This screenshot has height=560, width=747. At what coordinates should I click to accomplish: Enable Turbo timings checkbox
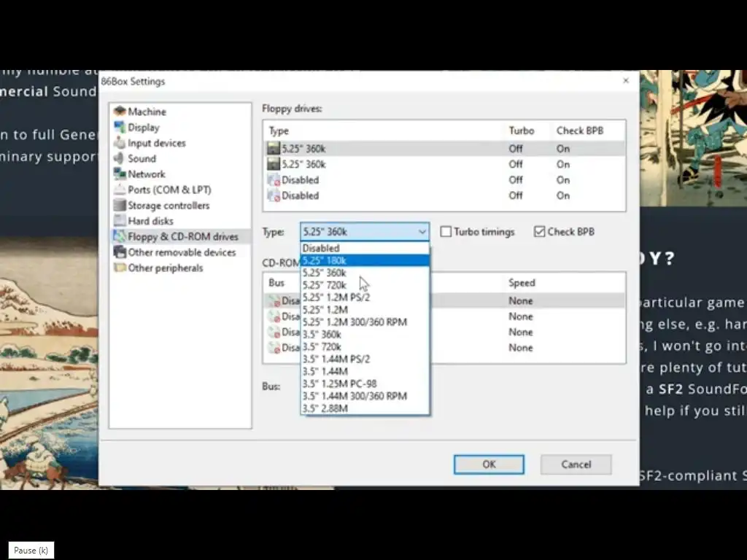446,232
